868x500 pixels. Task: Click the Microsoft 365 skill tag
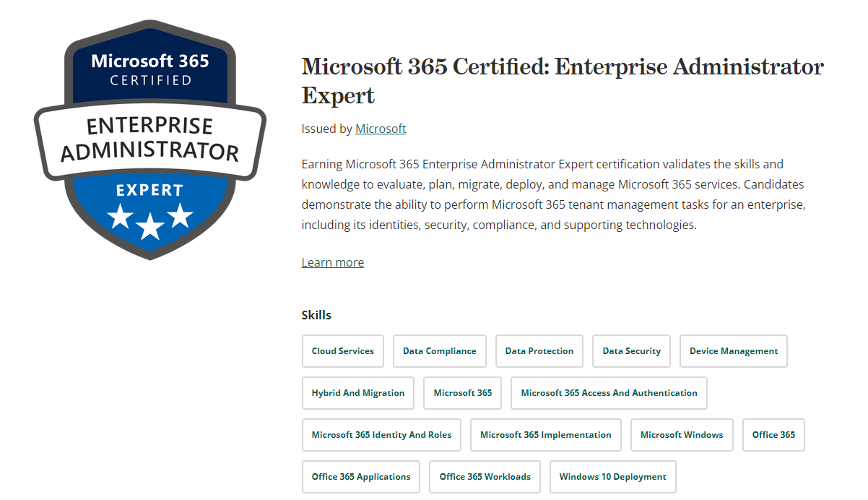(x=462, y=393)
